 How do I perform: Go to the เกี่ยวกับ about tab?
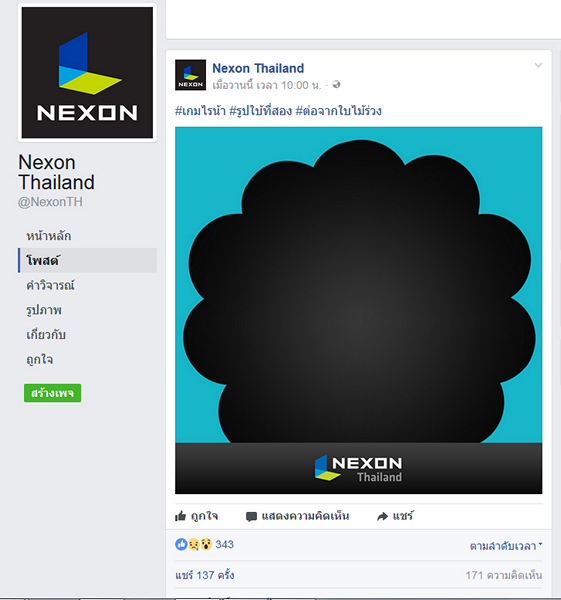click(x=46, y=334)
